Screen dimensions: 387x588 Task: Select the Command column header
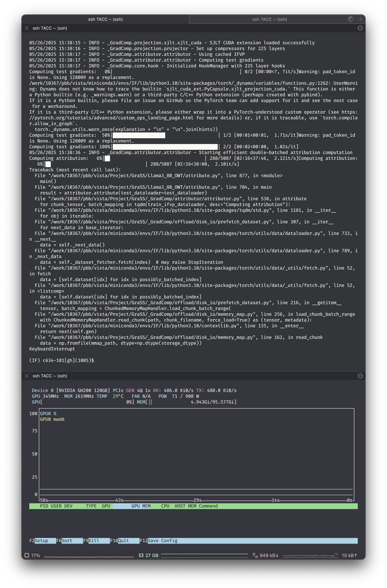coord(208,506)
